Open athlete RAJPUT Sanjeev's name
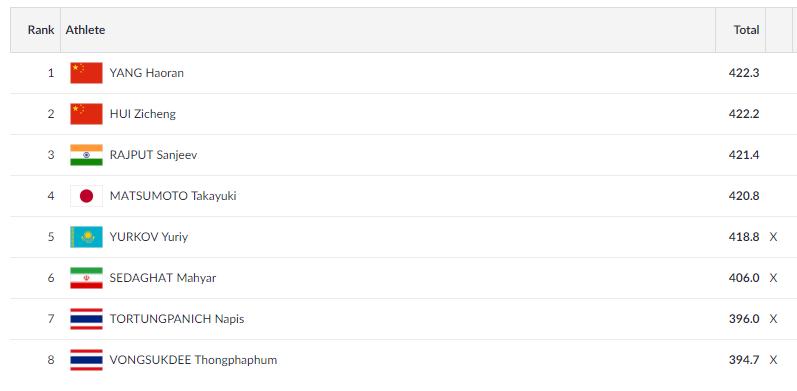The height and width of the screenshot is (391, 797). (x=153, y=155)
